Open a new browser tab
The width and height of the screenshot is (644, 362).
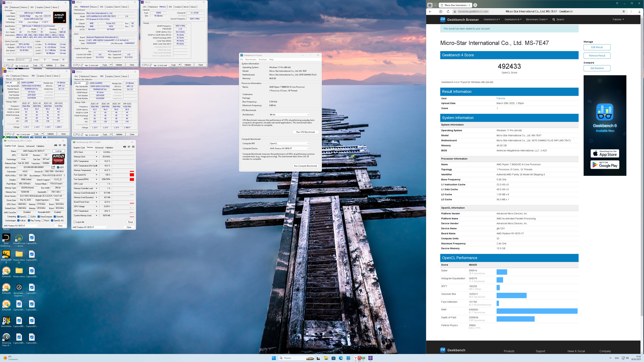[475, 5]
